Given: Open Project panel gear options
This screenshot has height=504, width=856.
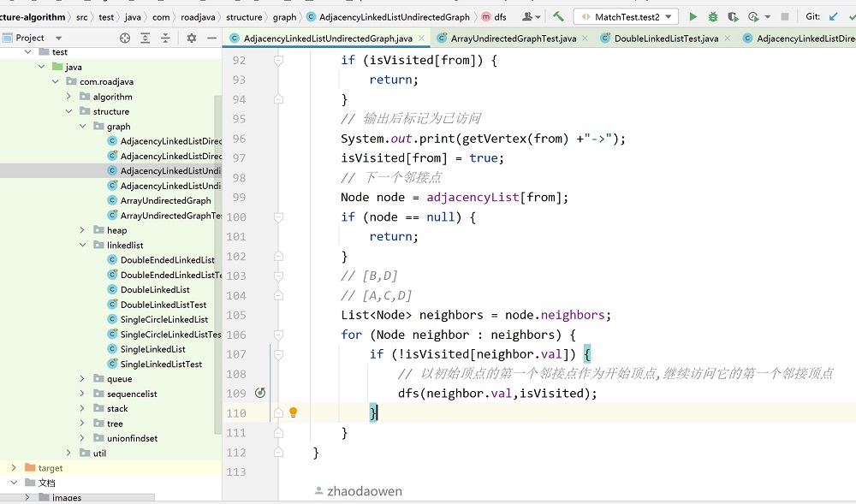Looking at the screenshot, I should click(x=191, y=38).
